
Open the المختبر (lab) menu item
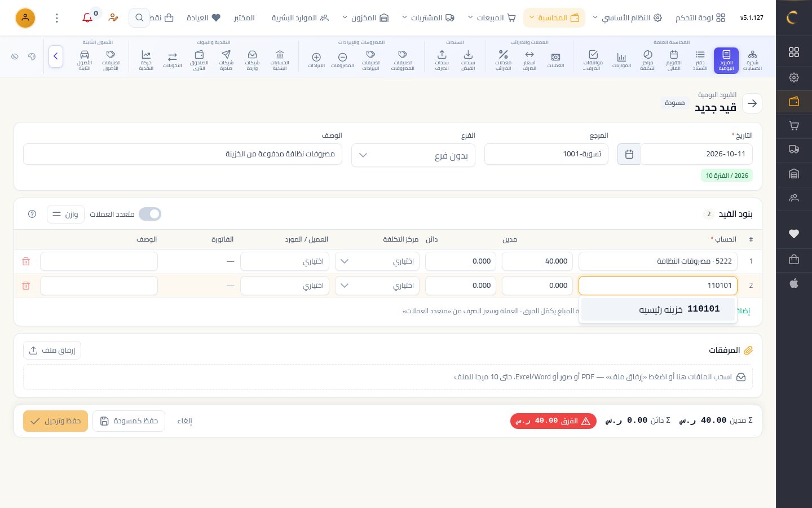(x=244, y=18)
